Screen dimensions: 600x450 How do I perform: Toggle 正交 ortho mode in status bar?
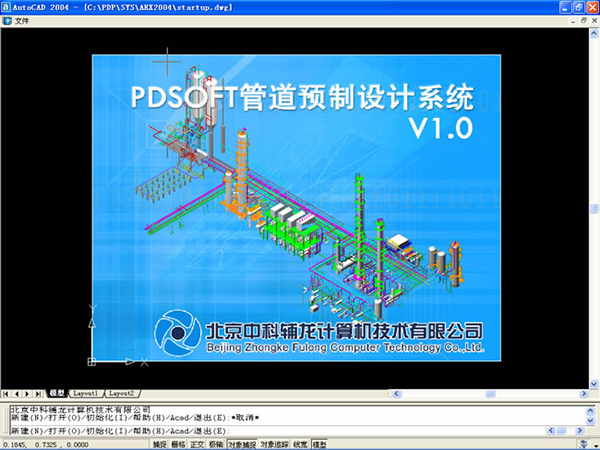[197, 444]
